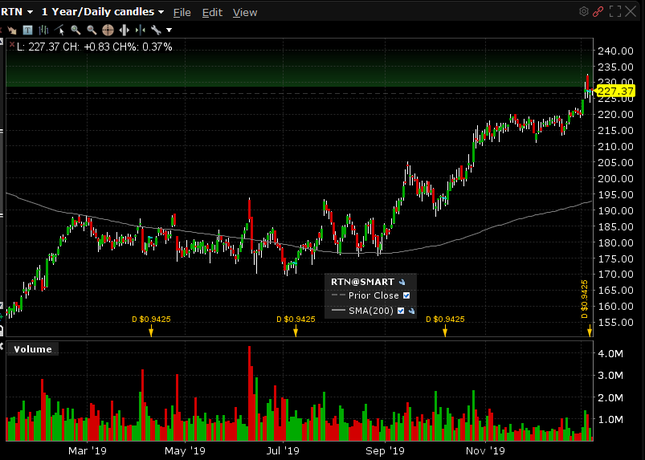Edit RTN@SMART settings via wrench icon
This screenshot has width=645, height=460.
click(402, 282)
